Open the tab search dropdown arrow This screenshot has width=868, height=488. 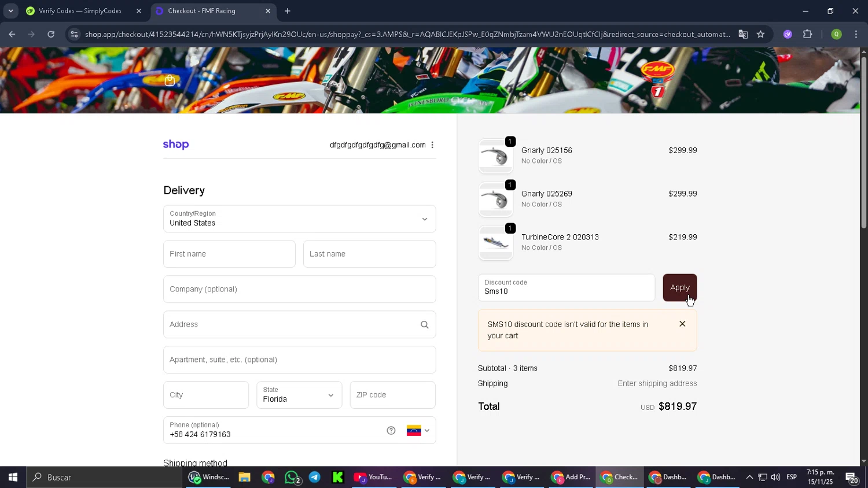point(10,11)
